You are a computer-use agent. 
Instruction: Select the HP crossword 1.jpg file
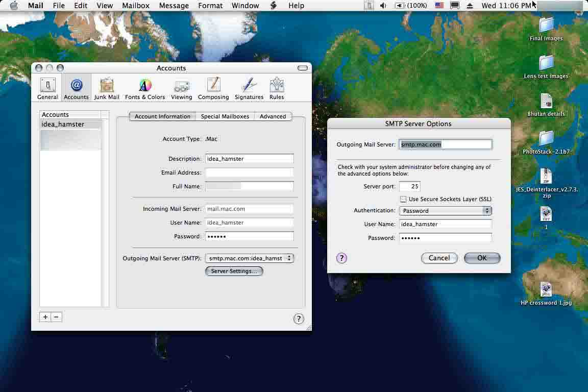coord(546,293)
